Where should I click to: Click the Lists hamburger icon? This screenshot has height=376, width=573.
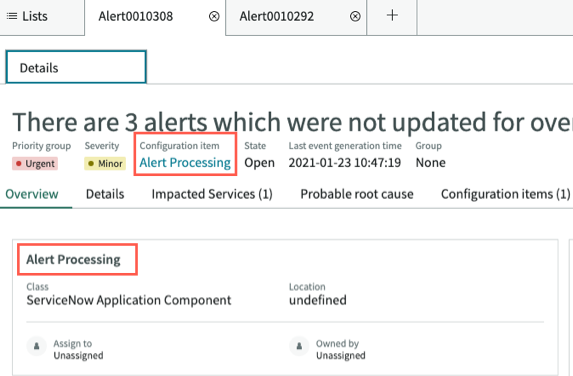[x=12, y=16]
